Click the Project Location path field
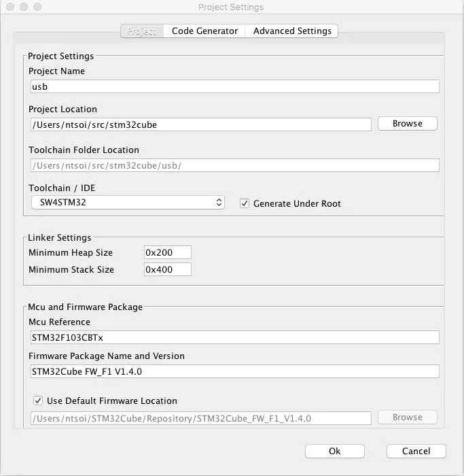Screen dimensions: 464x476 pyautogui.click(x=200, y=124)
